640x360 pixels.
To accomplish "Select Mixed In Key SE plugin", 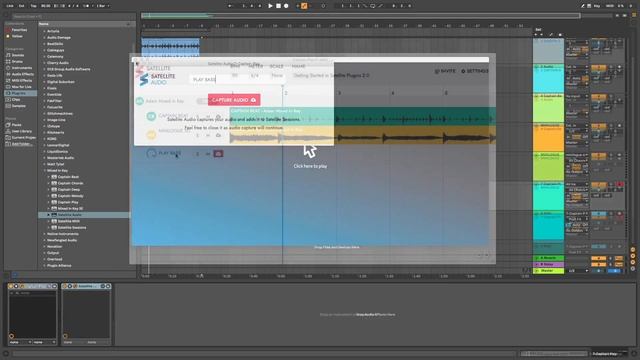I will pyautogui.click(x=70, y=209).
